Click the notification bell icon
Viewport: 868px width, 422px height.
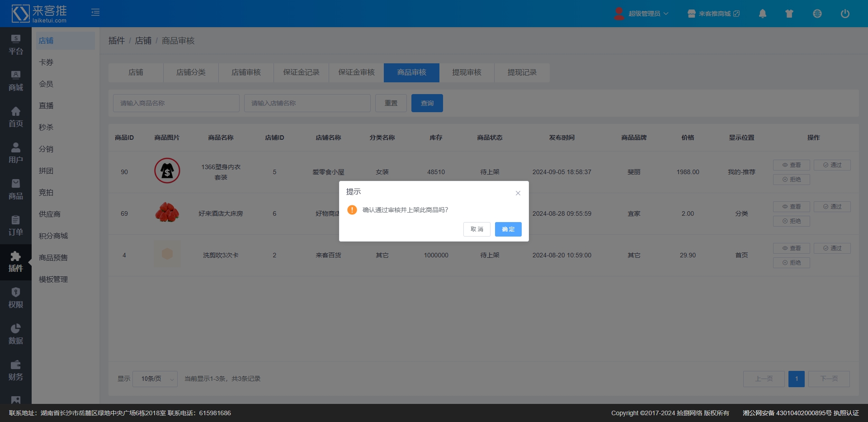point(762,14)
